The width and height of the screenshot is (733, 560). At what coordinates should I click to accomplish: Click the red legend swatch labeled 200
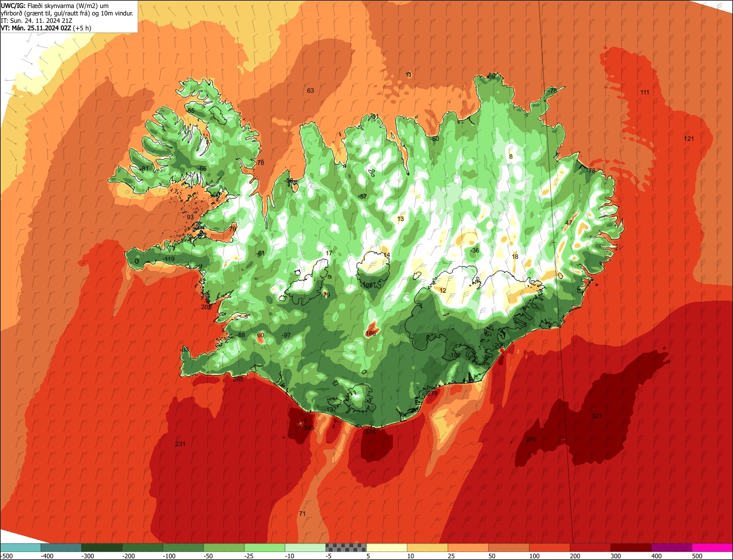[590, 547]
